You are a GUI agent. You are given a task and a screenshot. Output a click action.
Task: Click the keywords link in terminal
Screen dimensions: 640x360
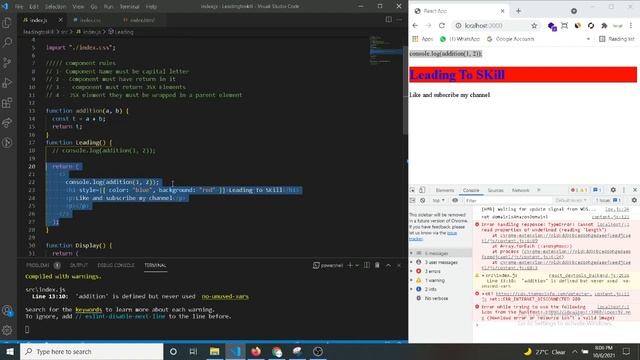88,309
